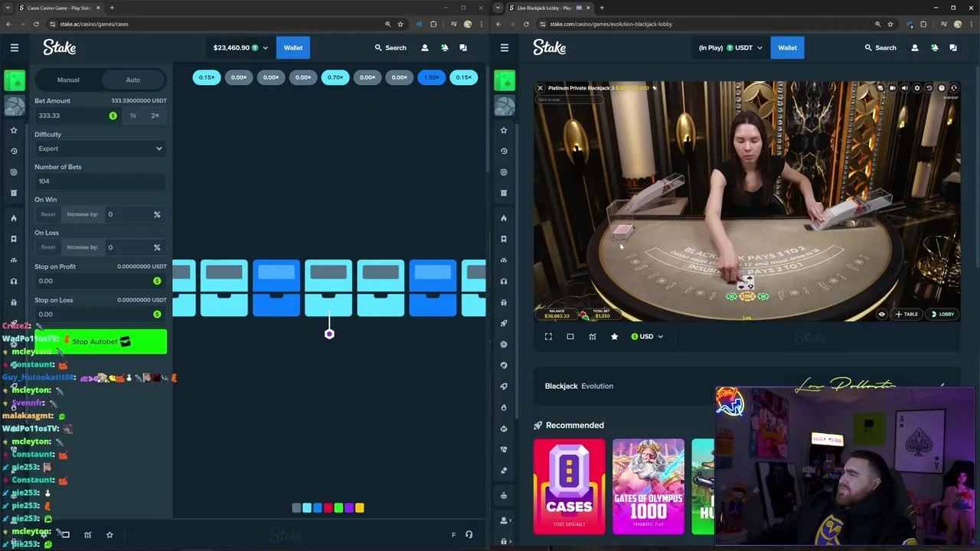Open settings gear on blackjack video

point(917,88)
